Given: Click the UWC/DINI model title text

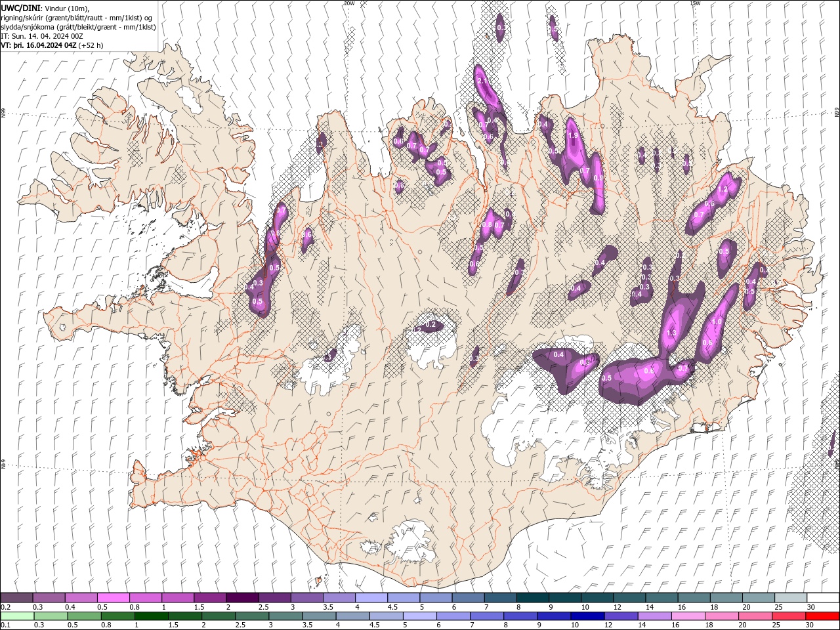Looking at the screenshot, I should (x=21, y=7).
